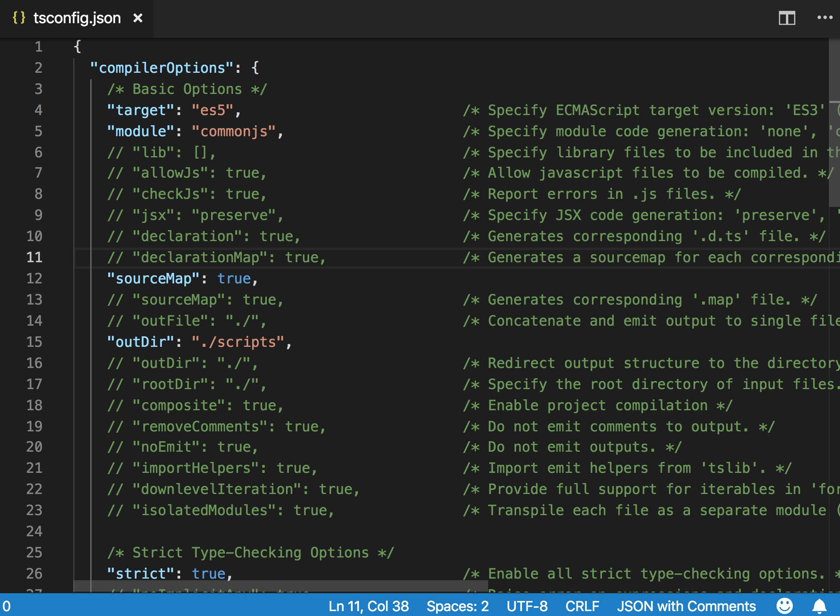Change the CRLF end of line sequence
840x616 pixels.
(582, 606)
